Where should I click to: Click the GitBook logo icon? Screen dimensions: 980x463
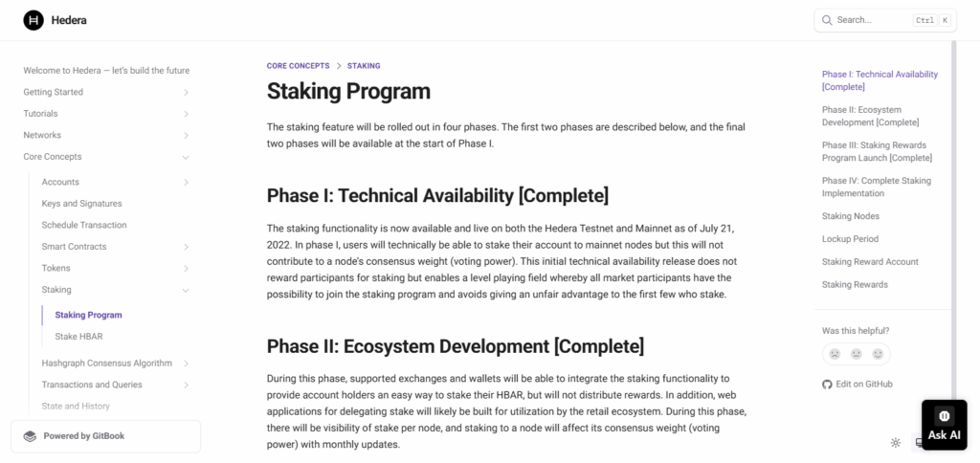30,436
